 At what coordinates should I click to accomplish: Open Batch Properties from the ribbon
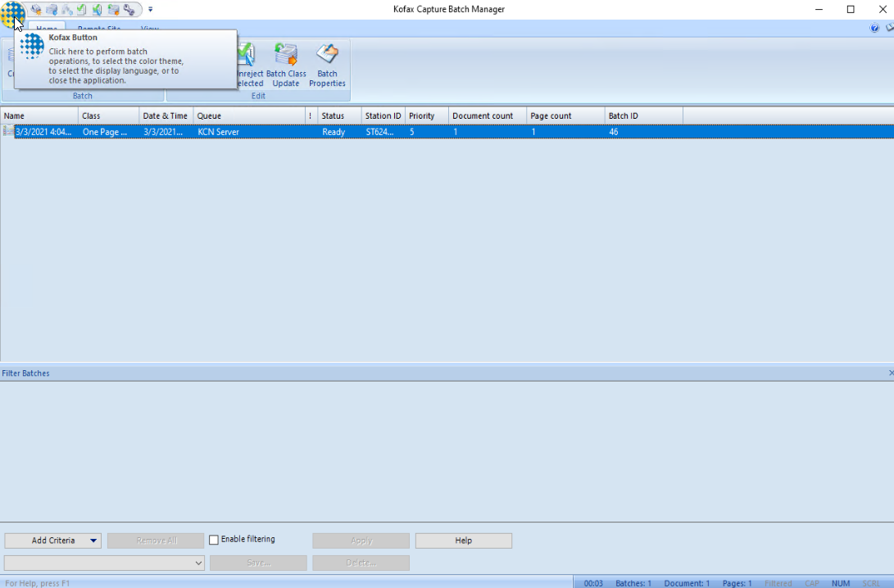tap(327, 66)
